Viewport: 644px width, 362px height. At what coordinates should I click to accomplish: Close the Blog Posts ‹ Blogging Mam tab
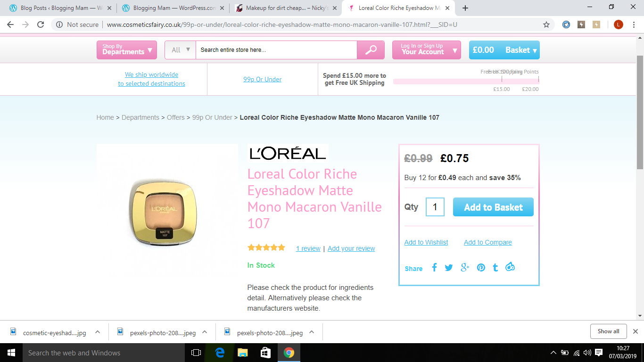(x=109, y=8)
